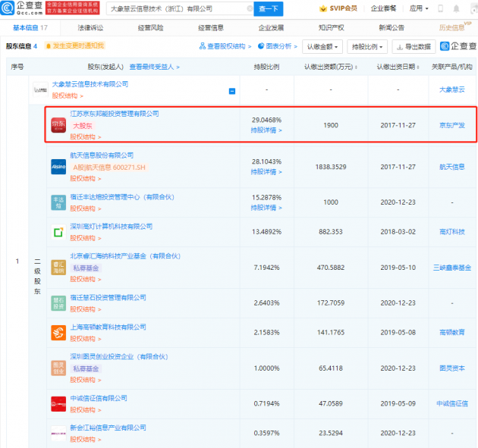Image resolution: width=478 pixels, height=448 pixels.
Task: Click the notification bell icon
Action: [456, 8]
